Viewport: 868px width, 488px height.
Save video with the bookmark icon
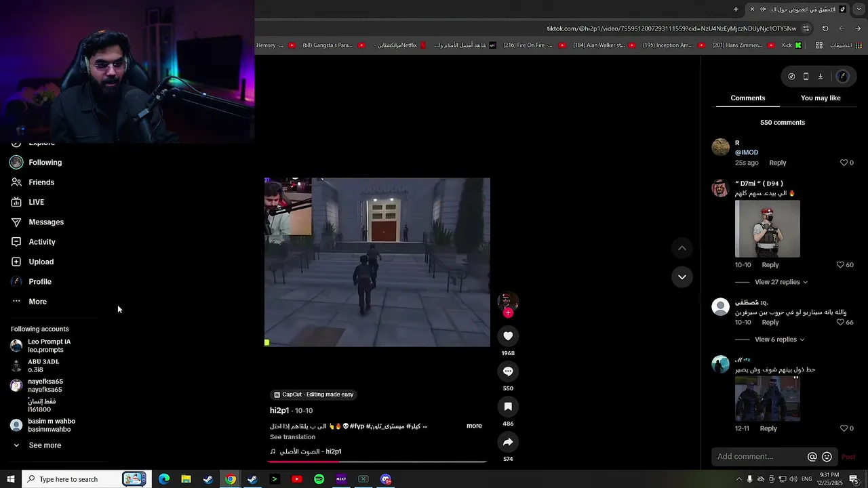[x=508, y=407]
